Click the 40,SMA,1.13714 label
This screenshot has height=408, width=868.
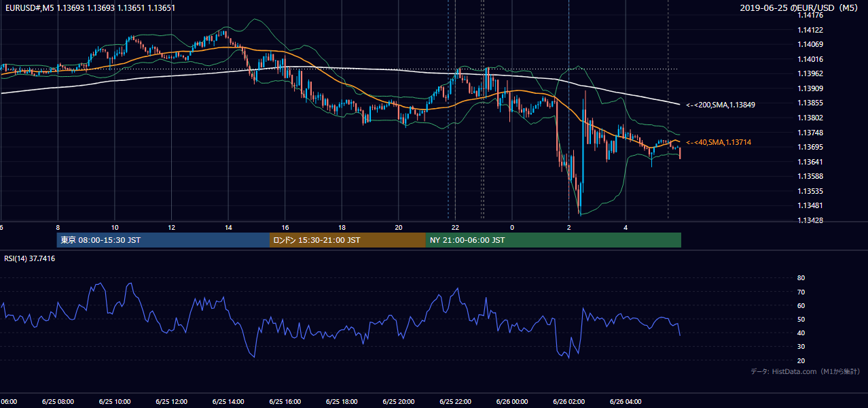pyautogui.click(x=719, y=142)
